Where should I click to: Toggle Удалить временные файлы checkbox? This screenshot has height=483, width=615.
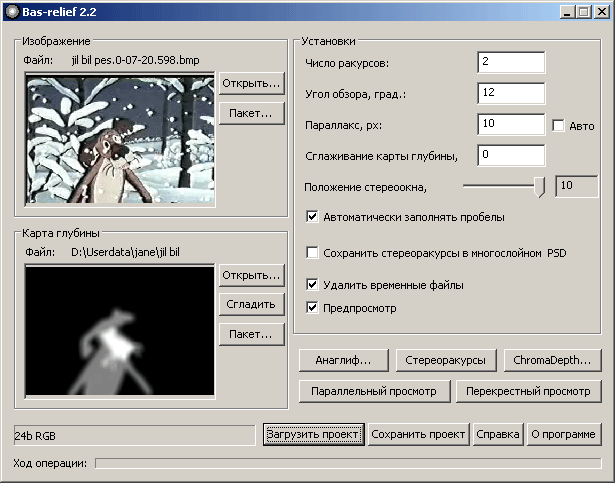312,284
